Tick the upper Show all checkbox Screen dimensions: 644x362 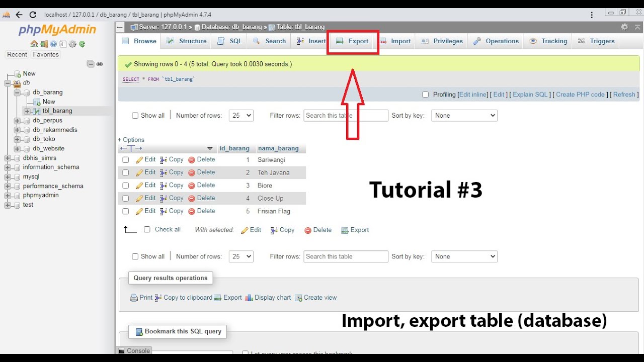135,116
